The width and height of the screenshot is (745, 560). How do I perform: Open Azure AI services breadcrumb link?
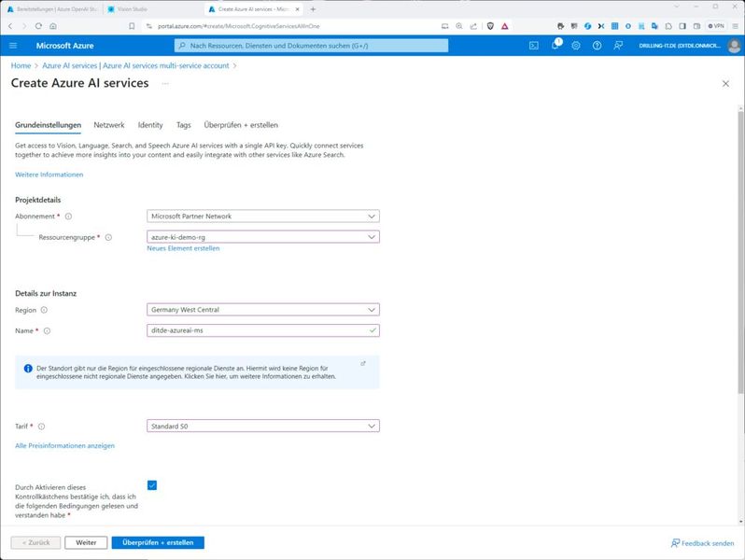135,65
